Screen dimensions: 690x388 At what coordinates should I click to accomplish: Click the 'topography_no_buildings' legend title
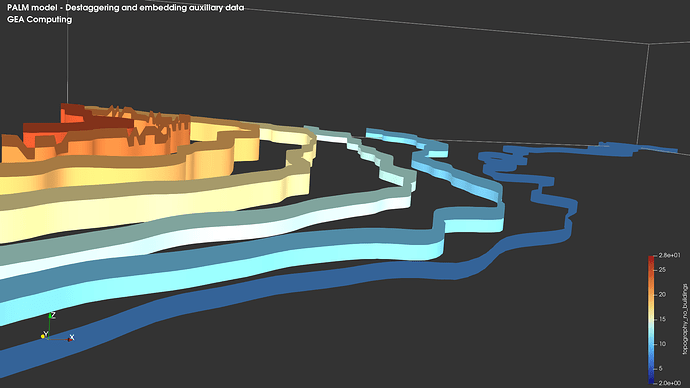click(685, 319)
